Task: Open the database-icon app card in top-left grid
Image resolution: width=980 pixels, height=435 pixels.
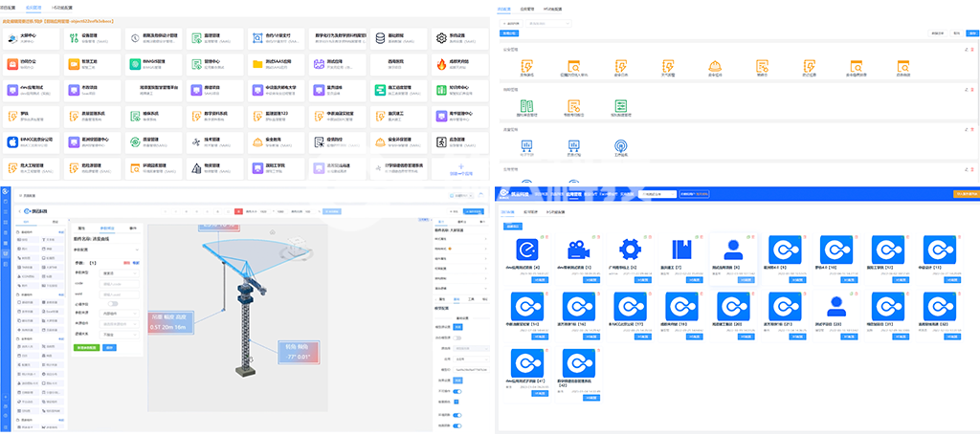Action: (398, 38)
